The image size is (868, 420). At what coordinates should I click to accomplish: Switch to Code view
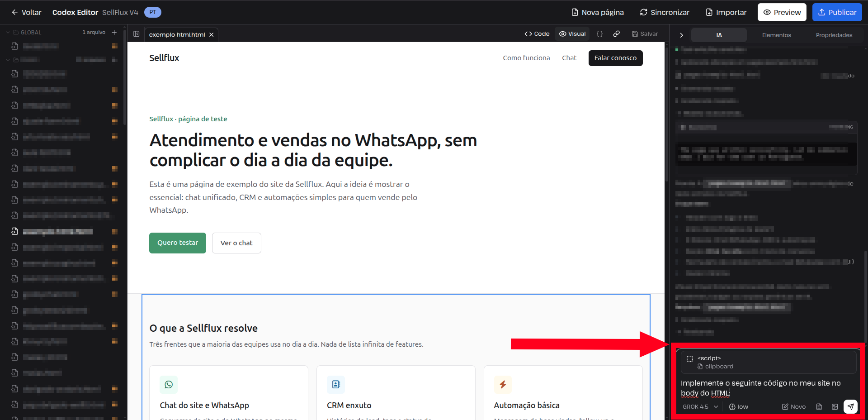point(537,34)
